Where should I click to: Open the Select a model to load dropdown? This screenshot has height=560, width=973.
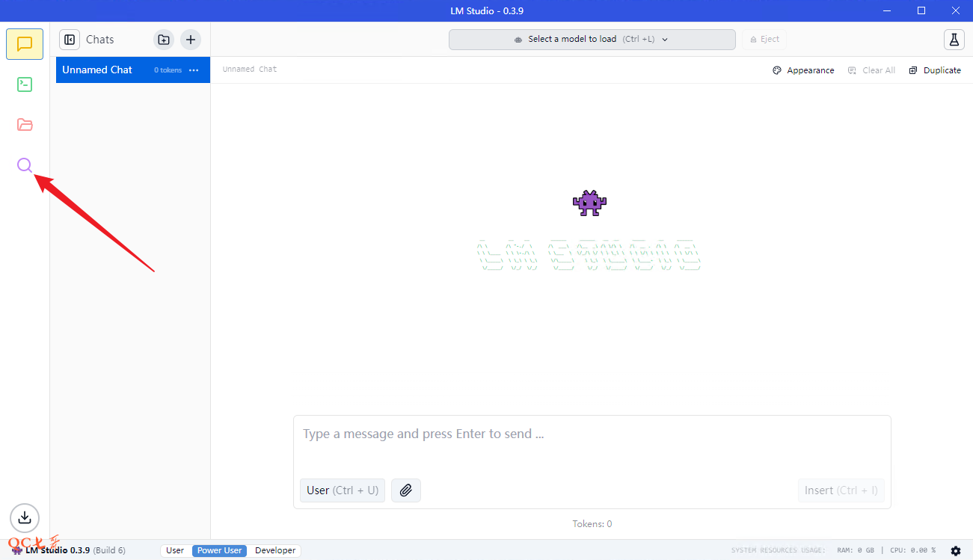click(592, 40)
